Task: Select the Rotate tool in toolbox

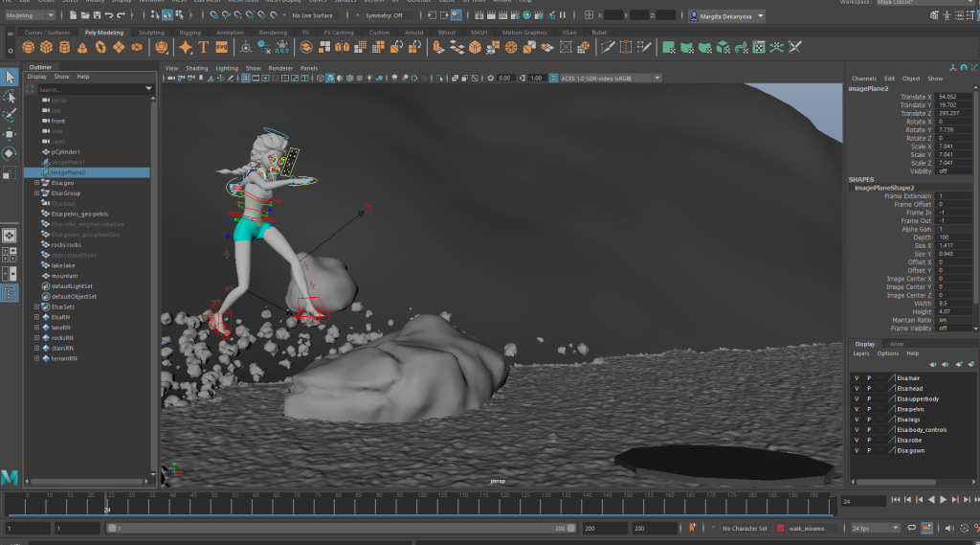Action: coord(10,152)
